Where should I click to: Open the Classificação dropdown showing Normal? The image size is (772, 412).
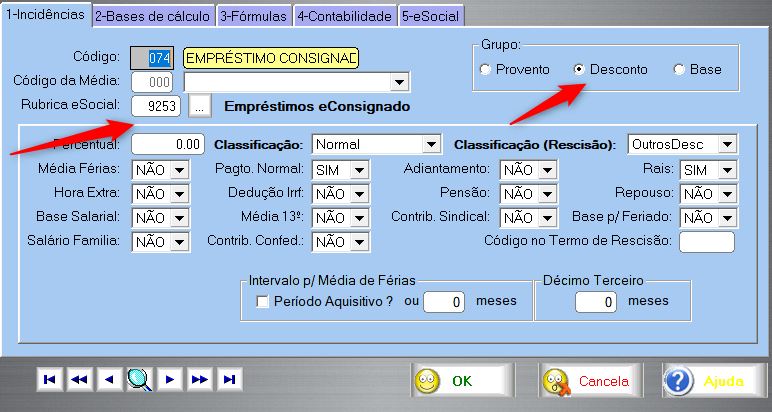[431, 144]
